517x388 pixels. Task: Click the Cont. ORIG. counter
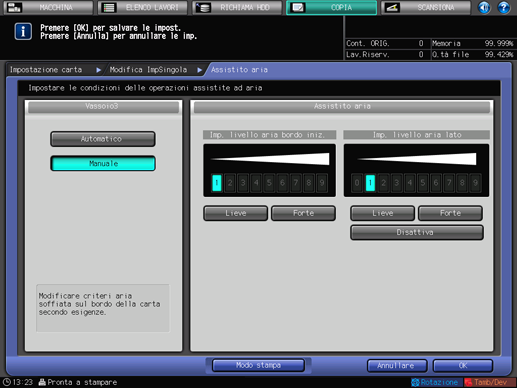[x=385, y=43]
